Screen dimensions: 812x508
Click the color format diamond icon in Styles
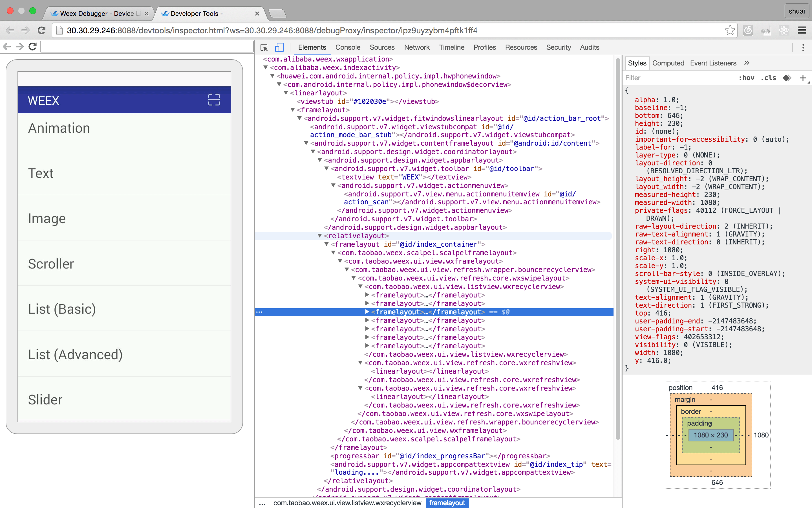(787, 78)
